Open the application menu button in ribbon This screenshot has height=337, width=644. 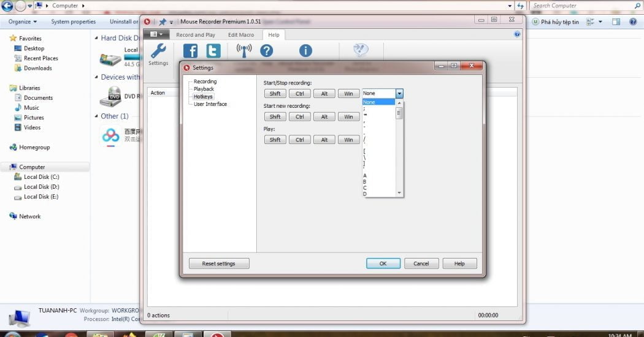(156, 34)
